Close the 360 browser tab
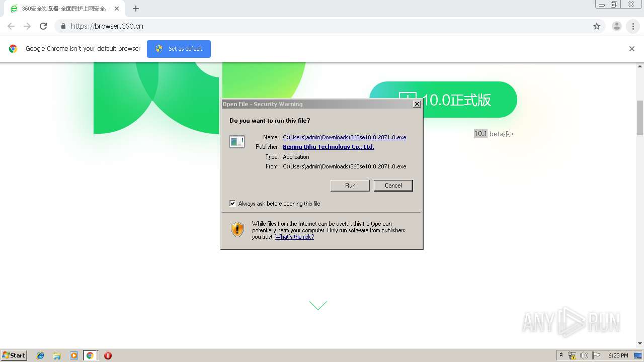 tap(117, 9)
